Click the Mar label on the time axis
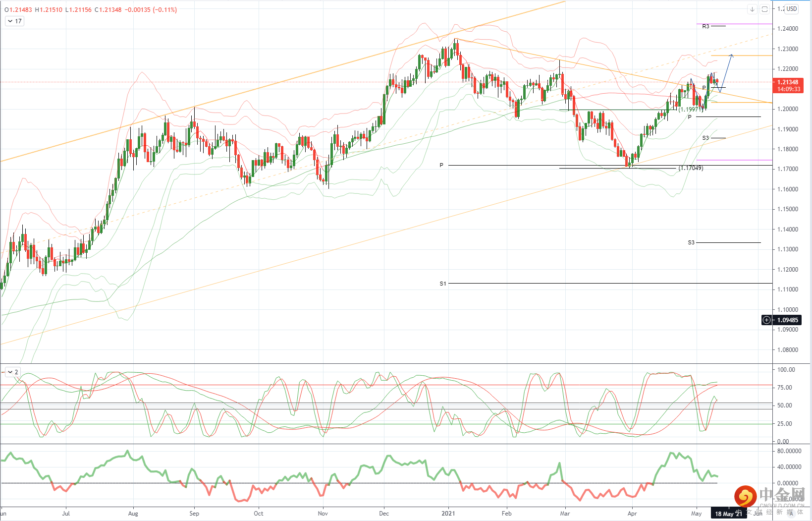812x521 pixels. (565, 514)
